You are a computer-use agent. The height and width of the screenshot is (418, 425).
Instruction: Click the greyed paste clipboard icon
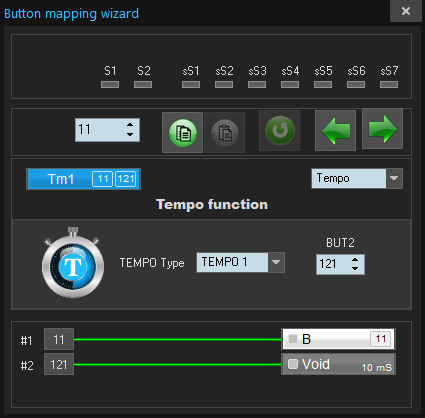pos(225,133)
